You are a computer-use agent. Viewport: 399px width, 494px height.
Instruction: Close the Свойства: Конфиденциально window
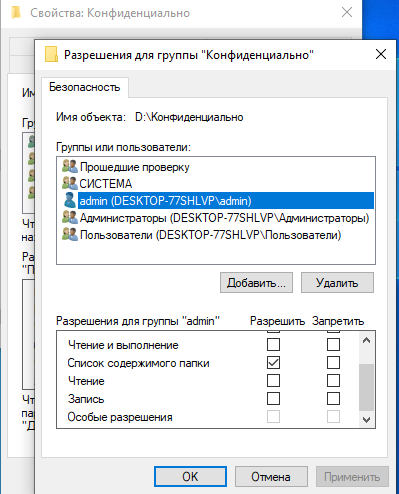pyautogui.click(x=347, y=13)
